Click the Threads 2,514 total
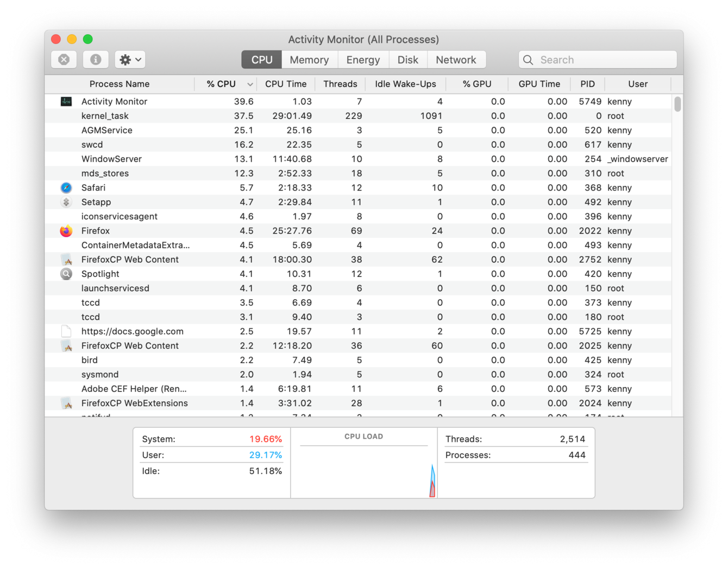728x569 pixels. pos(573,439)
